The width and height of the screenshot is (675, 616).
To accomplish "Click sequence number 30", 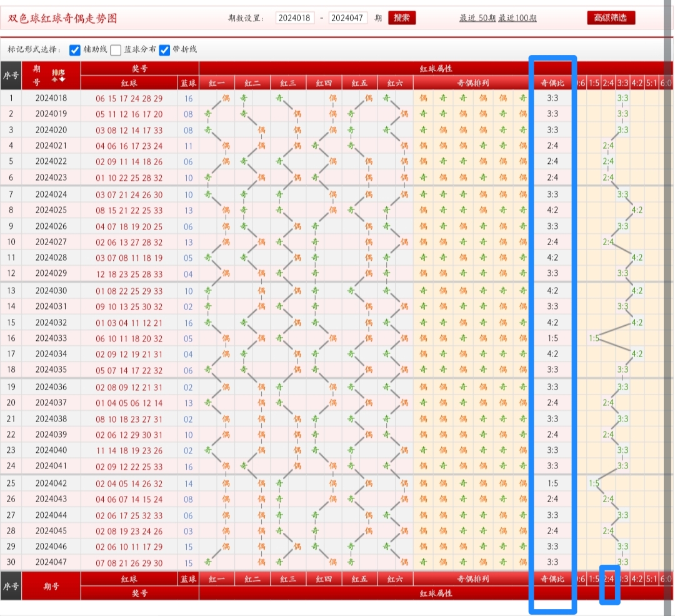I will pyautogui.click(x=11, y=562).
